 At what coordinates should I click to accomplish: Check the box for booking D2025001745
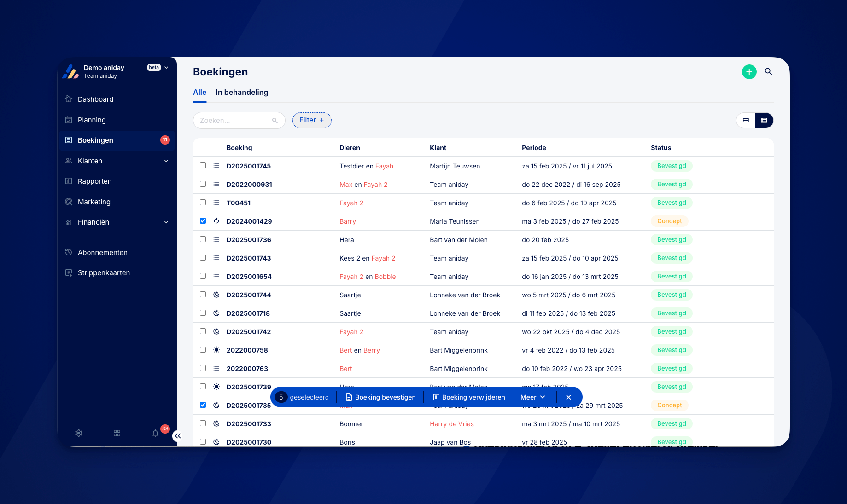point(203,166)
